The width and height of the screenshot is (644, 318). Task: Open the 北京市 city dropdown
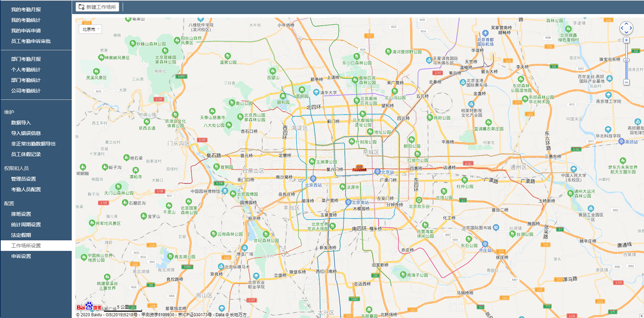[x=90, y=29]
